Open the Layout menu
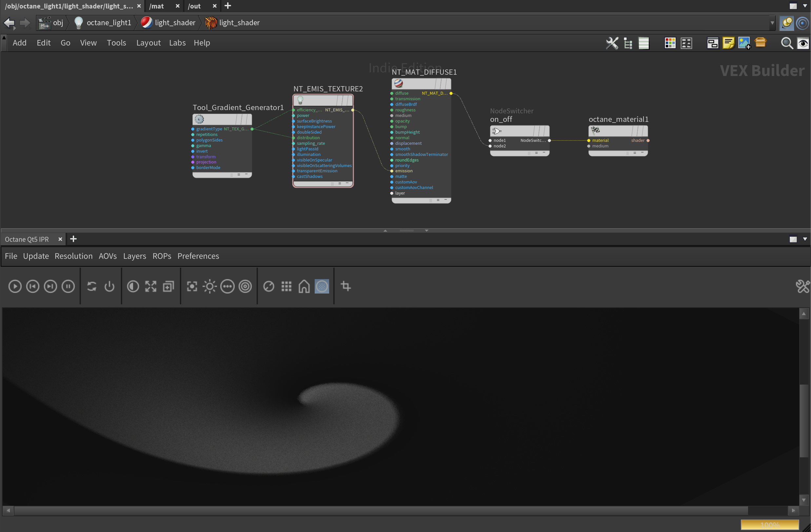The image size is (811, 532). 148,43
